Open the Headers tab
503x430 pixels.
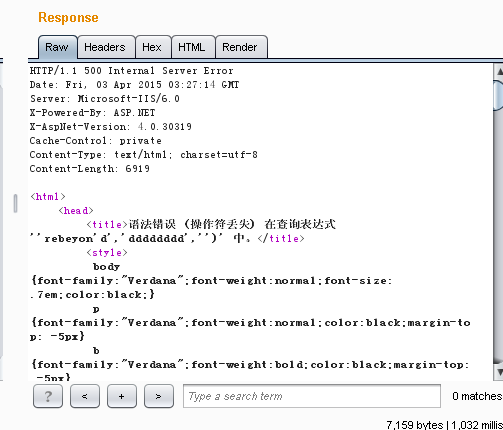(106, 47)
